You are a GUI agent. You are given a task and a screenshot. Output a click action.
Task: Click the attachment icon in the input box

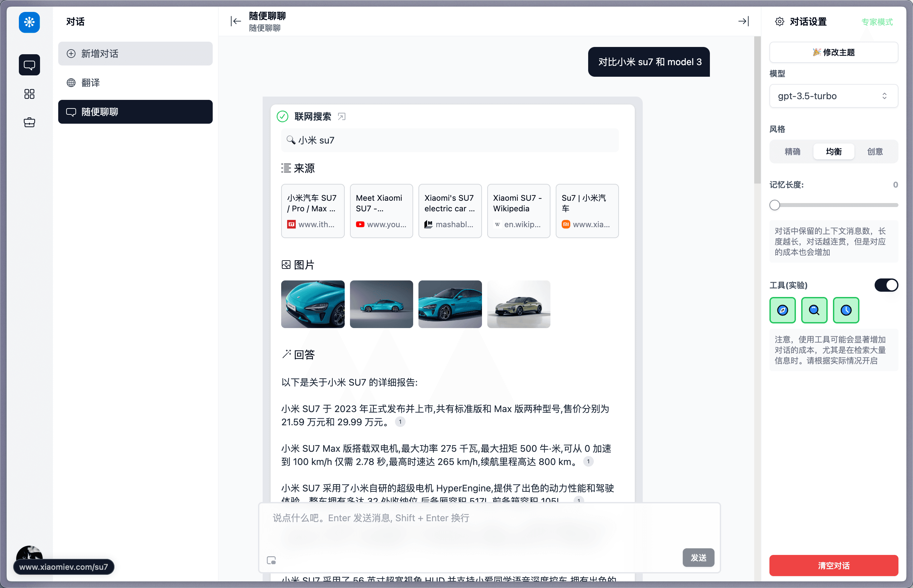click(x=271, y=560)
